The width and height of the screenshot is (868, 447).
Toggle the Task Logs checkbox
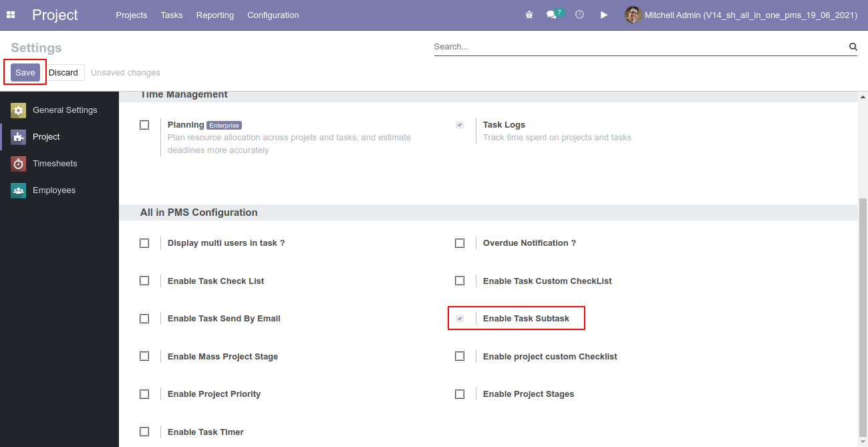tap(460, 125)
